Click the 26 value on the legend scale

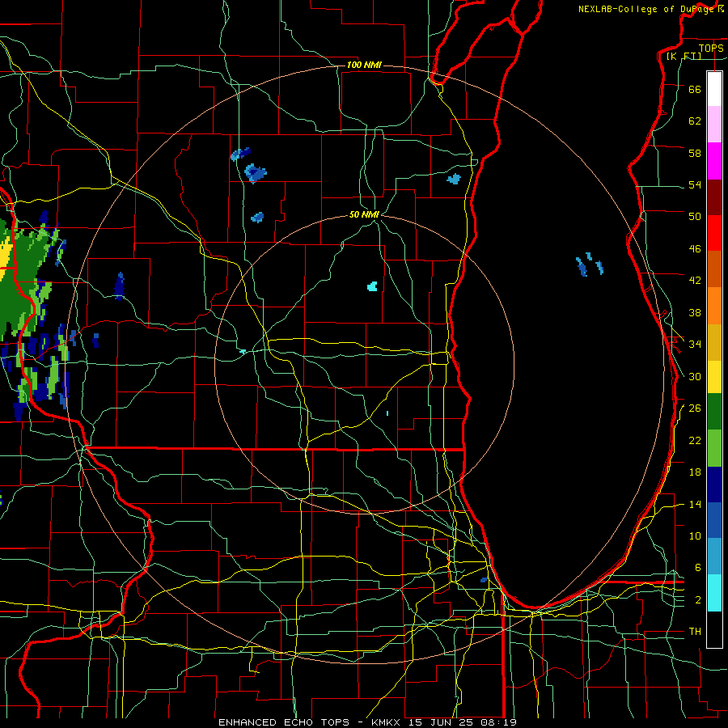pos(695,408)
